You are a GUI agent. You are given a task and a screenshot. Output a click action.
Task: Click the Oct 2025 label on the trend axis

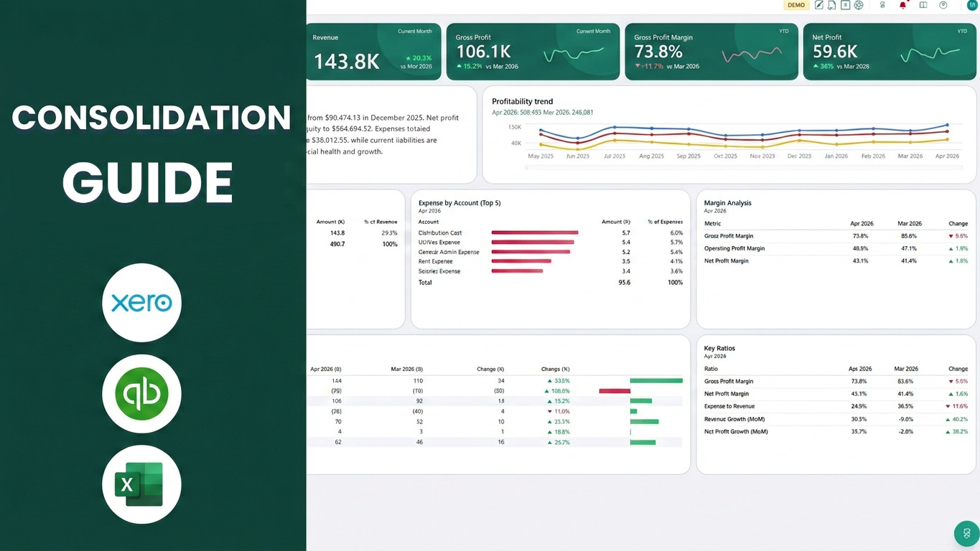click(725, 156)
